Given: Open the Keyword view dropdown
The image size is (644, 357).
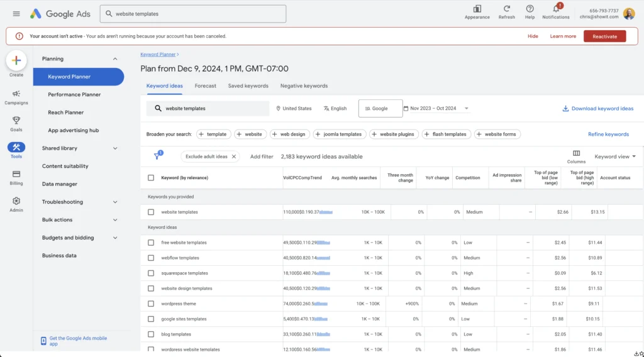Looking at the screenshot, I should tap(614, 157).
